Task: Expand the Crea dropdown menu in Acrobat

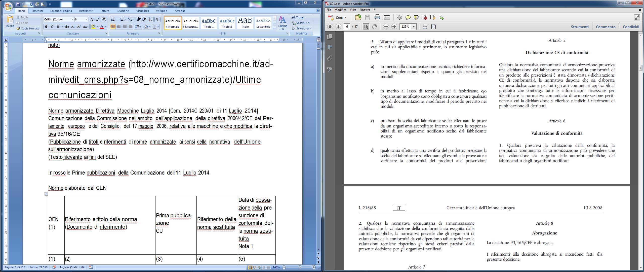Action: click(345, 18)
